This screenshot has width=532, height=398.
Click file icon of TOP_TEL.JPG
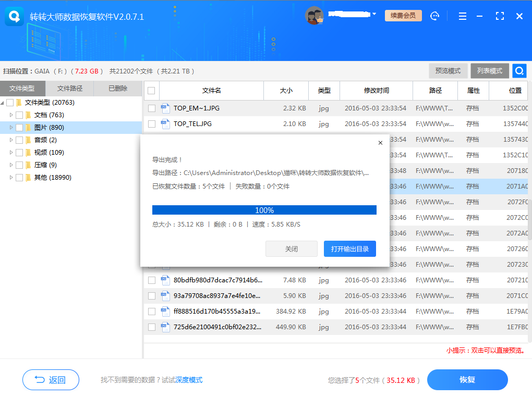point(165,124)
